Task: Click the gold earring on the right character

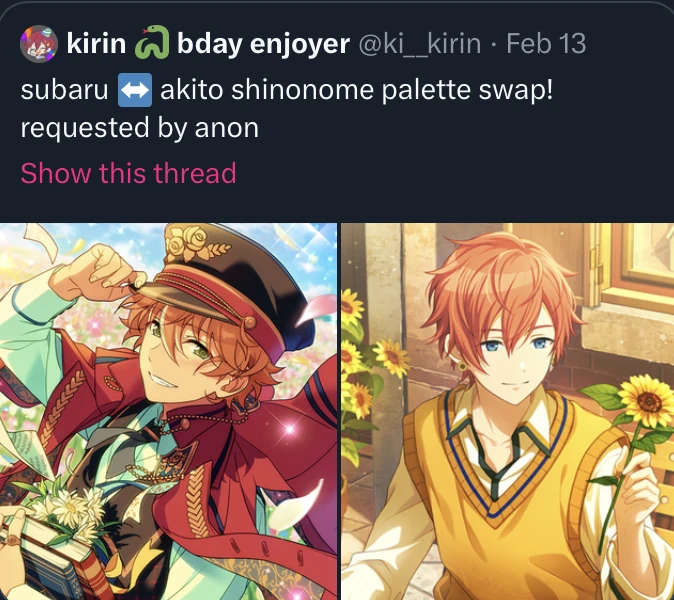Action: (462, 366)
